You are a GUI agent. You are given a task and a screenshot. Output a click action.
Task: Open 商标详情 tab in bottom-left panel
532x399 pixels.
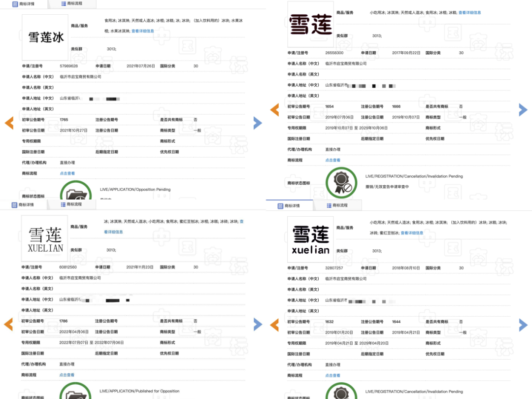pyautogui.click(x=23, y=204)
